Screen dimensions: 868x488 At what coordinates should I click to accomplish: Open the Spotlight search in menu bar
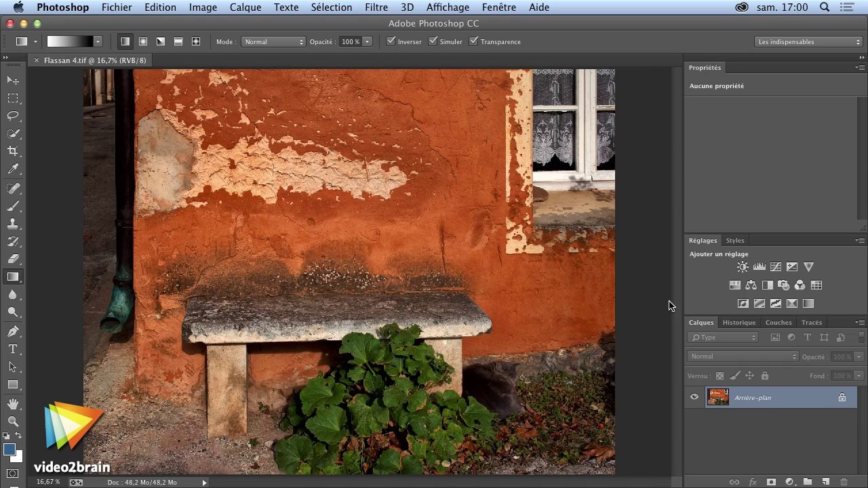click(825, 7)
